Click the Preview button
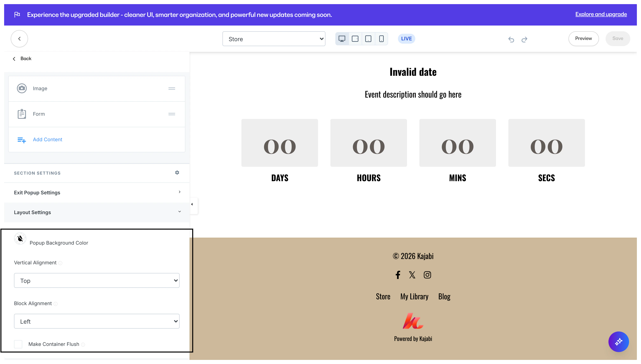Screen dimensions: 641x364 pyautogui.click(x=584, y=38)
